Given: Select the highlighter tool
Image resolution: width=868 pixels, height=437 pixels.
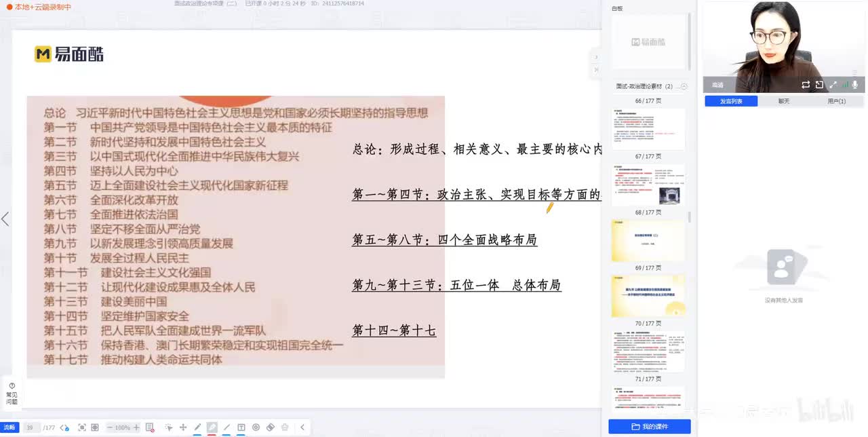Looking at the screenshot, I should (x=212, y=427).
